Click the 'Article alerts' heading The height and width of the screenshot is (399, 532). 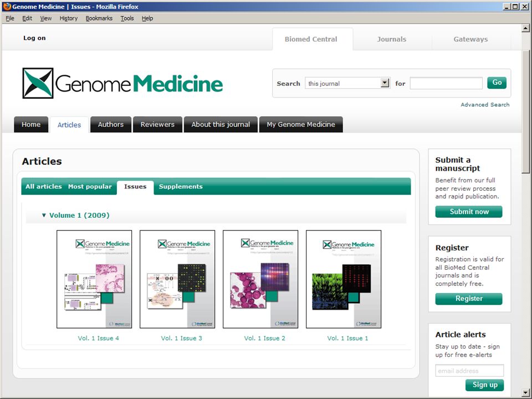(461, 335)
